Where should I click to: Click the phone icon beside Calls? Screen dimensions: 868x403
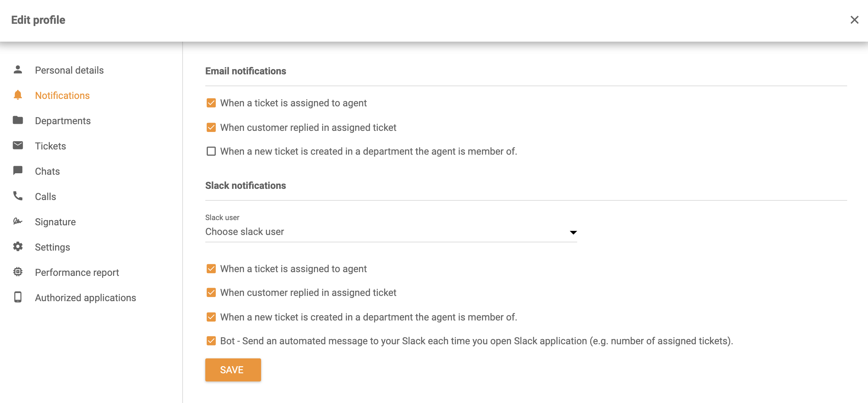[18, 196]
